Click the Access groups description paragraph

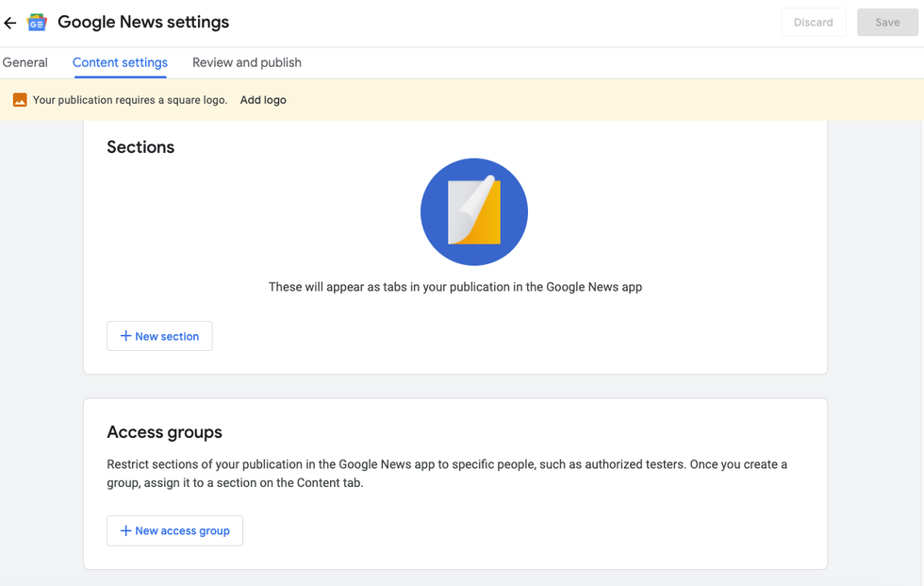446,474
